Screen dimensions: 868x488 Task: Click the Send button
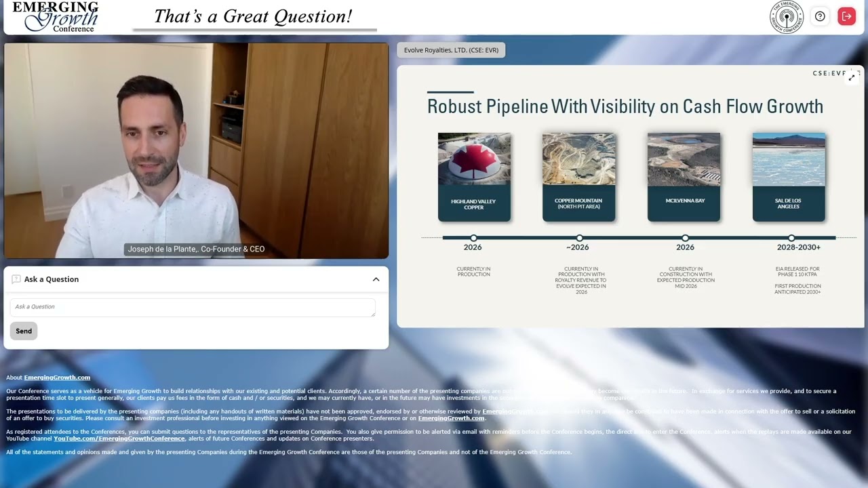point(24,331)
